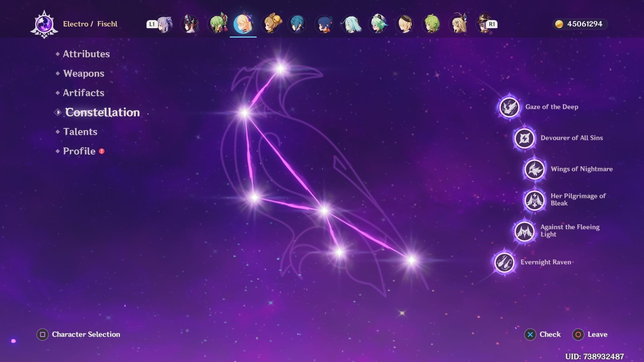
Task: Click the topmost star of the constellation
Action: [x=280, y=69]
